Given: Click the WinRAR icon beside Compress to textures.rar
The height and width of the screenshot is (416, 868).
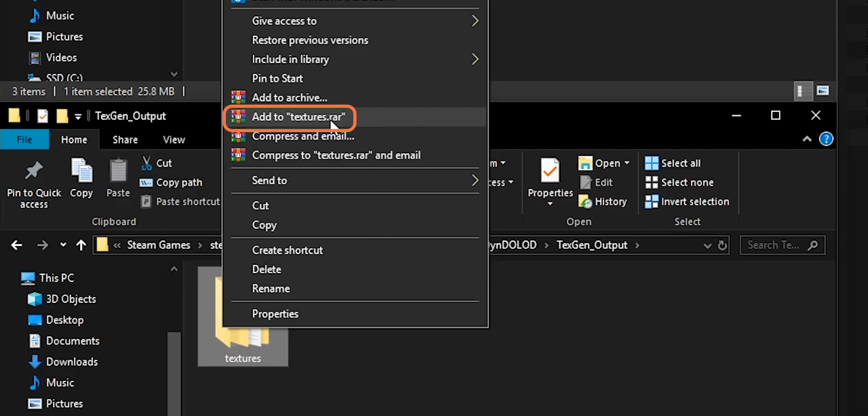Looking at the screenshot, I should (x=238, y=155).
